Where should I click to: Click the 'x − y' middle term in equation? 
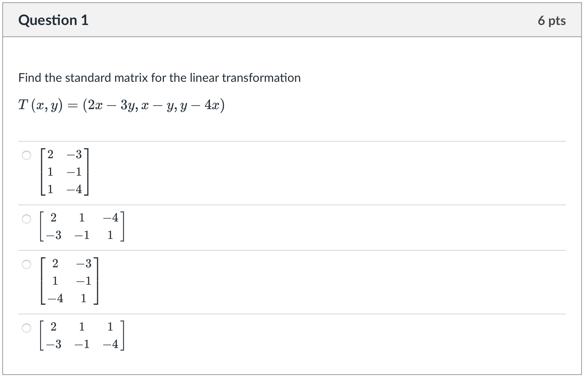159,105
